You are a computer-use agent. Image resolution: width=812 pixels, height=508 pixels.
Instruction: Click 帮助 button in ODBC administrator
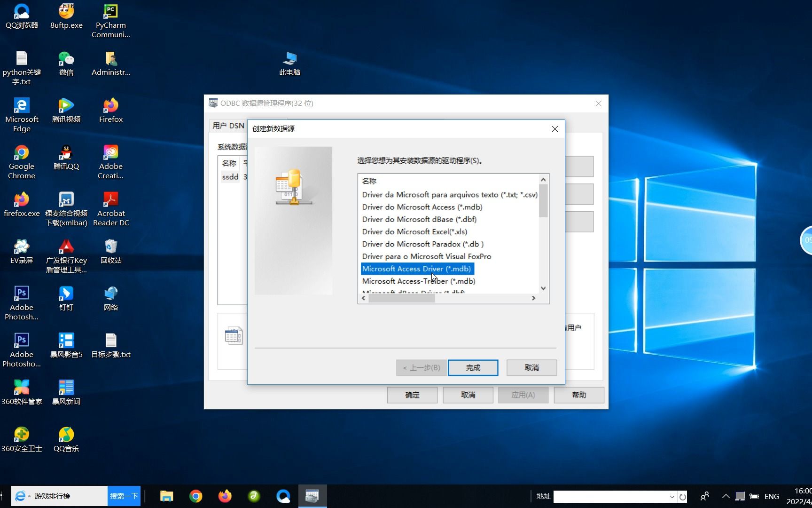tap(579, 395)
